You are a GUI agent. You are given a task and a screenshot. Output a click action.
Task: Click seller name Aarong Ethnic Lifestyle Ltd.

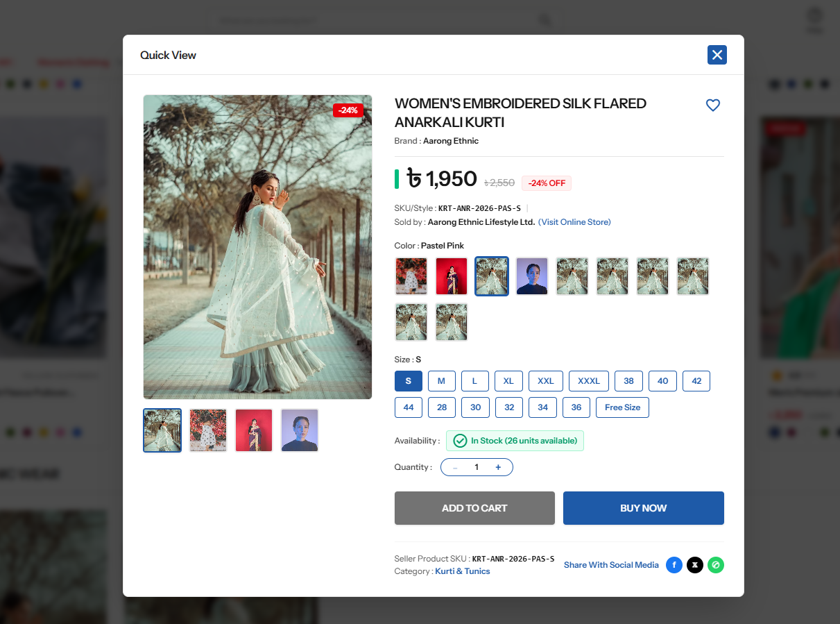pyautogui.click(x=481, y=222)
